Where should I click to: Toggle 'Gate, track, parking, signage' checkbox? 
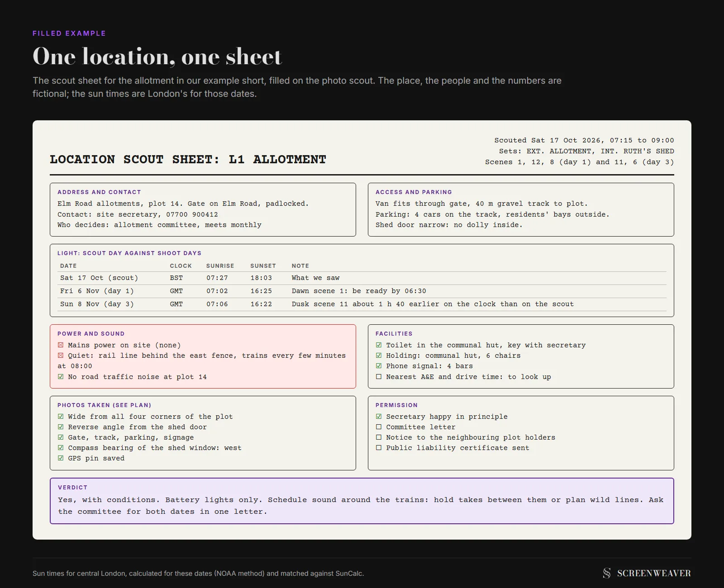[x=61, y=437]
